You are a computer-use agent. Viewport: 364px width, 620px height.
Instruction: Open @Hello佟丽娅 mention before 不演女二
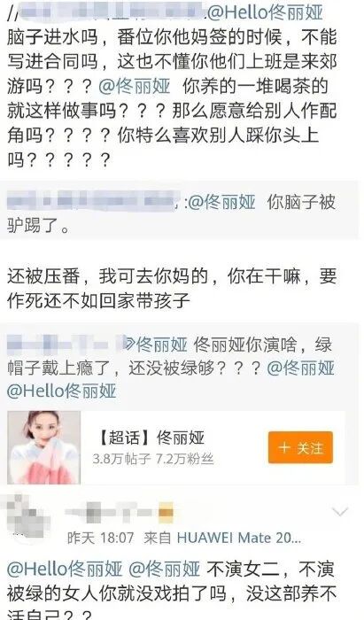click(x=65, y=569)
